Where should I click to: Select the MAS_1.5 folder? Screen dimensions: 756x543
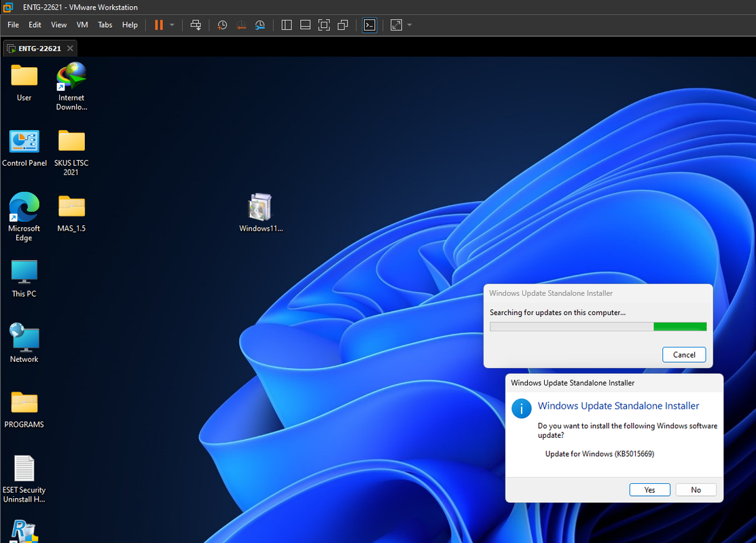click(71, 213)
